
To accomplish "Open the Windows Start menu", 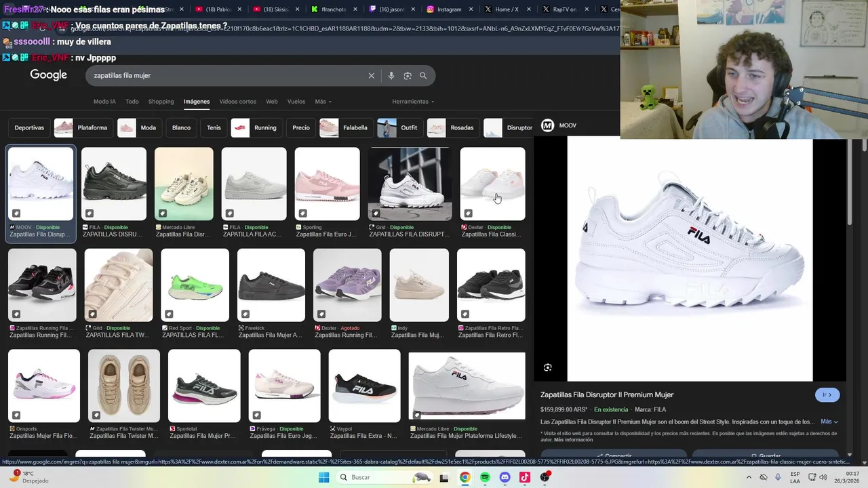I will pyautogui.click(x=323, y=477).
